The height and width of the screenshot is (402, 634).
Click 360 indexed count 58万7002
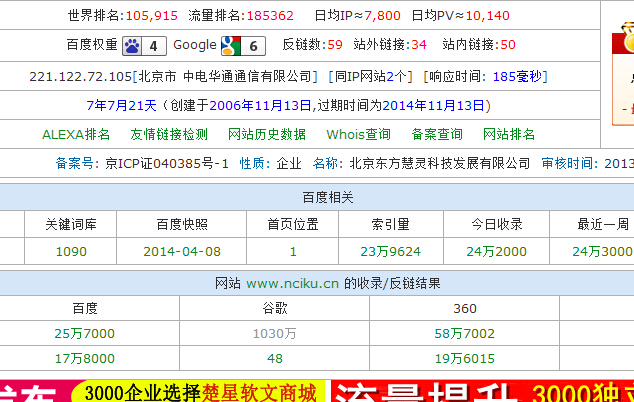(x=464, y=333)
